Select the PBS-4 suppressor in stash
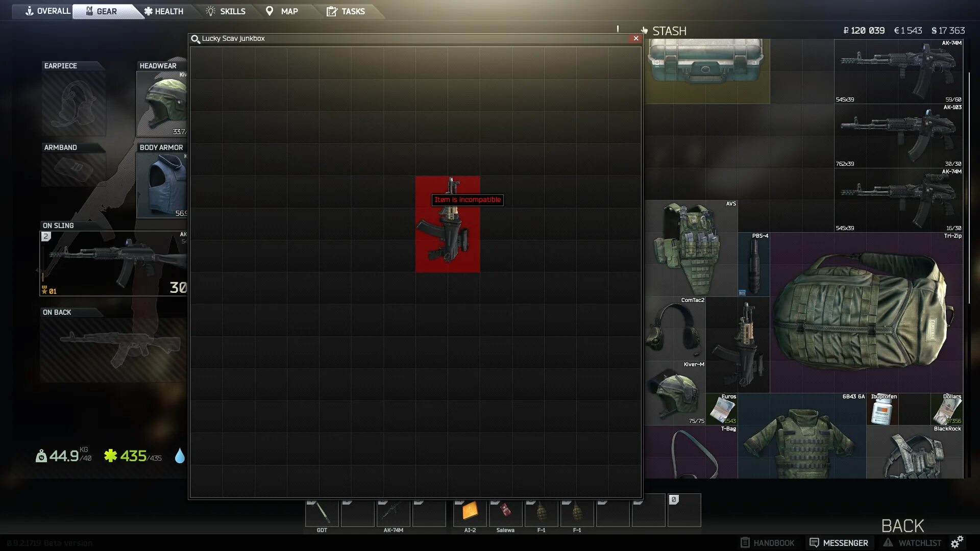Screen dimensions: 980x551 (x=754, y=264)
